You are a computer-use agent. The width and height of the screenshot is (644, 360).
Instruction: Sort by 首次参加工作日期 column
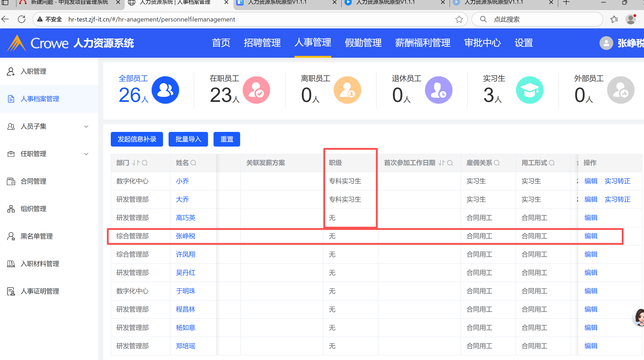[441, 163]
